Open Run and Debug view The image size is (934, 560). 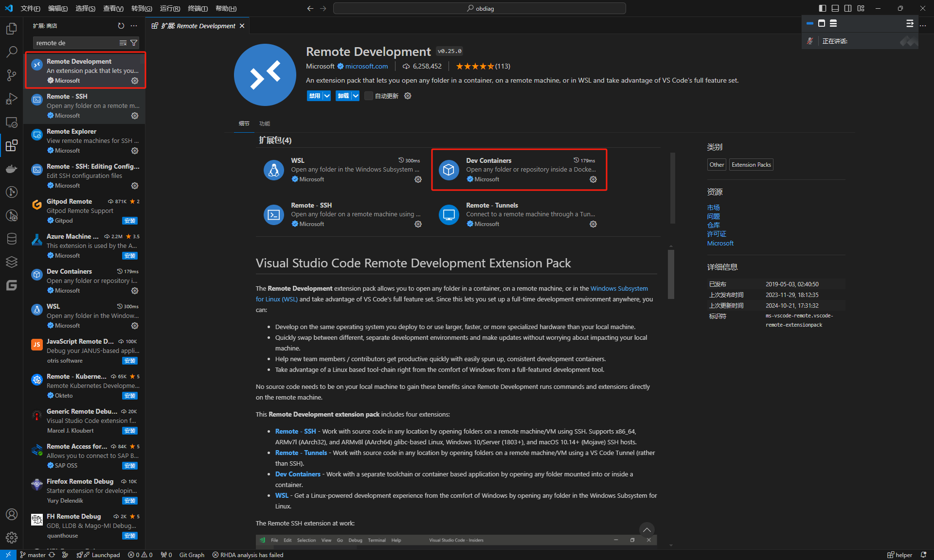(12, 99)
